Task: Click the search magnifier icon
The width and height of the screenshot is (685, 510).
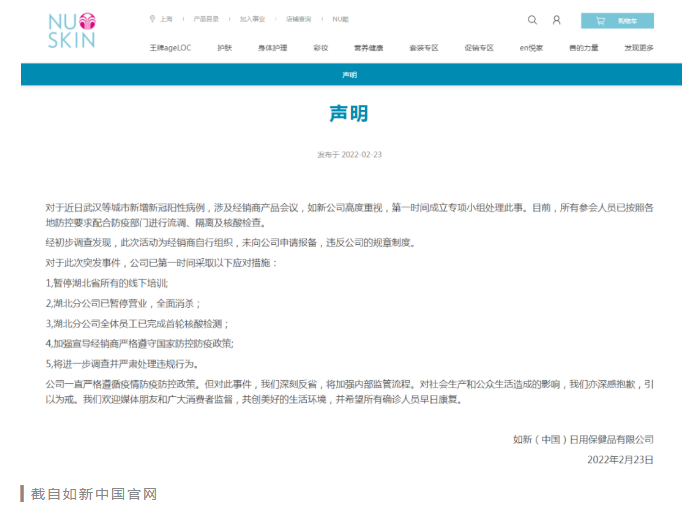Action: (x=532, y=20)
